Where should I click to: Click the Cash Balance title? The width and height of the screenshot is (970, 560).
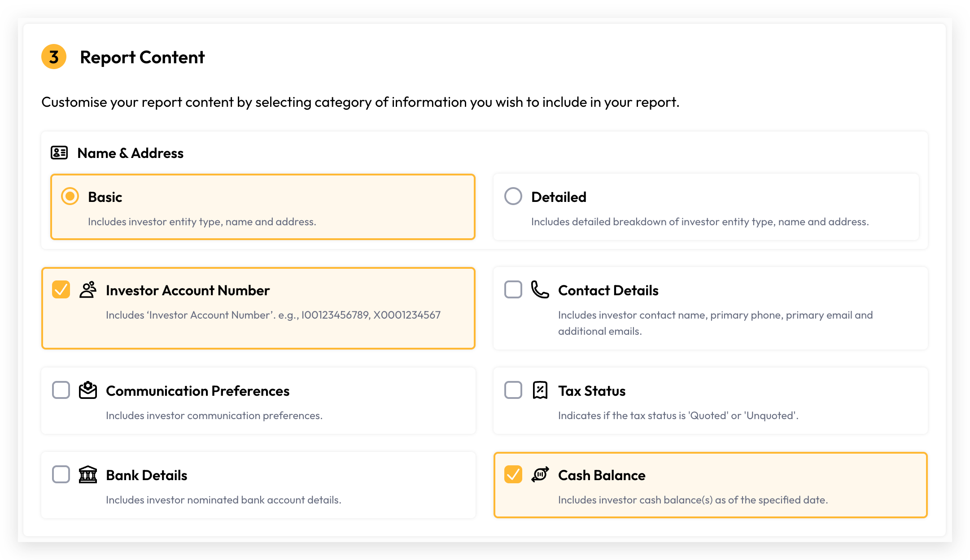tap(602, 475)
